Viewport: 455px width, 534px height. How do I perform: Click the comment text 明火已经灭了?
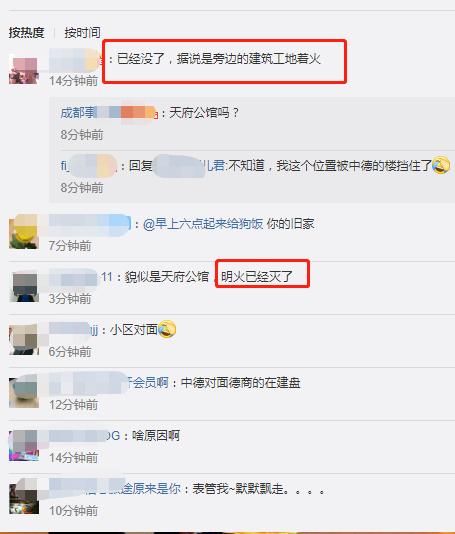click(257, 276)
